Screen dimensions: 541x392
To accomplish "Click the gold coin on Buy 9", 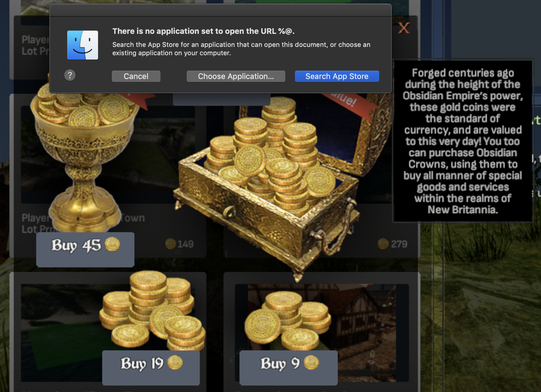I will click(311, 362).
